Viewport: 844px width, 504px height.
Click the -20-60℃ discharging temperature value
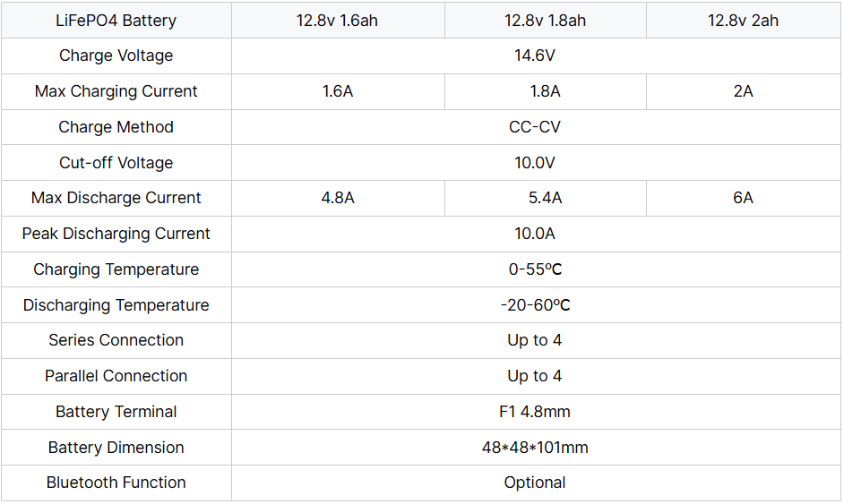click(x=535, y=305)
